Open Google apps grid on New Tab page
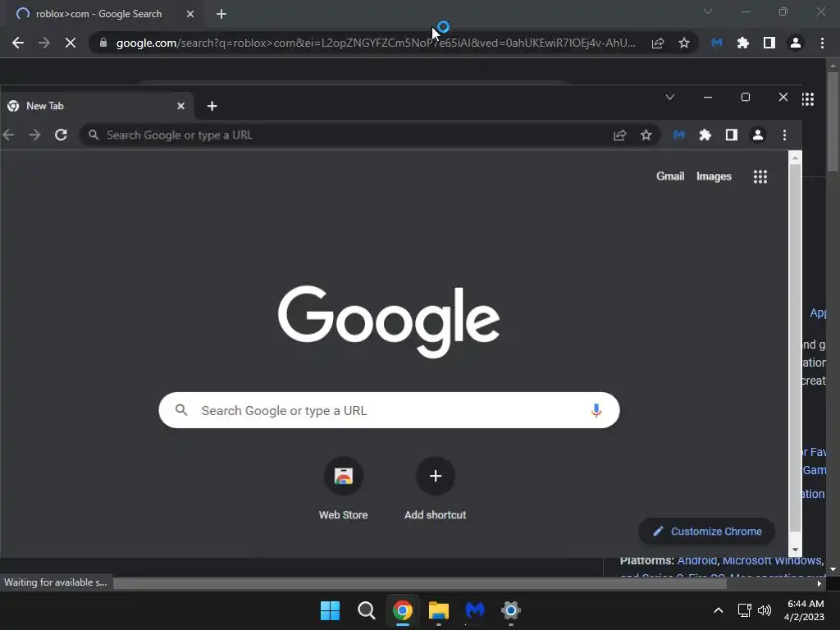 [760, 176]
